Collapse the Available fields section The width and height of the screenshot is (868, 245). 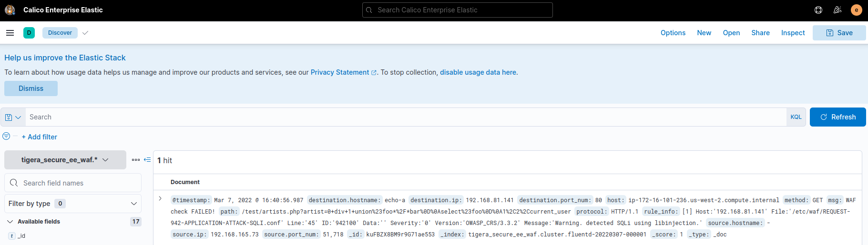(10, 222)
